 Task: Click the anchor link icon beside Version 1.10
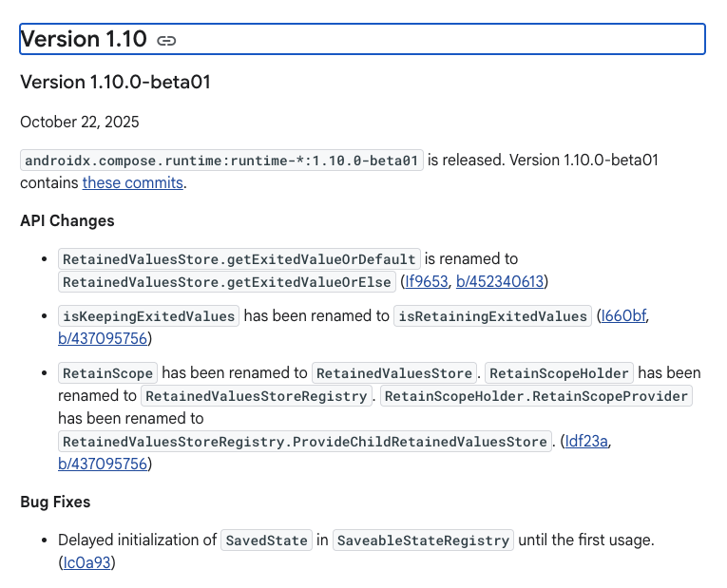point(166,40)
